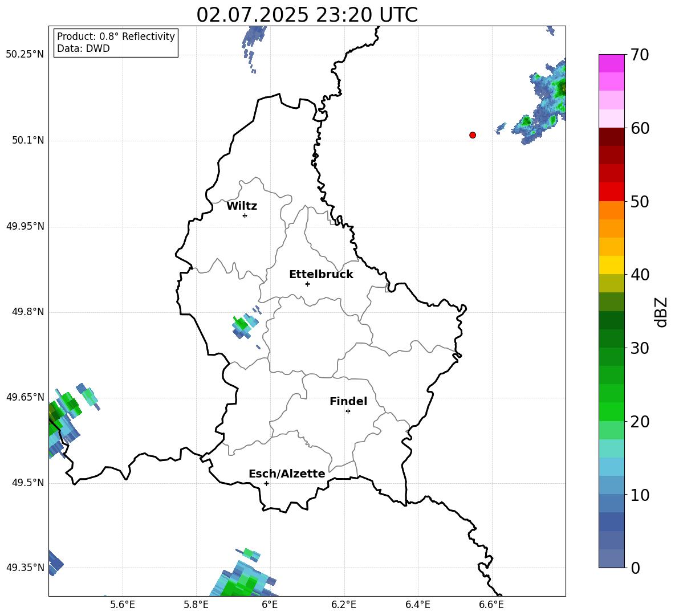Viewport: 675px width, 616px height.
Task: Click the longitude label 6.4°E
Action: click(417, 605)
